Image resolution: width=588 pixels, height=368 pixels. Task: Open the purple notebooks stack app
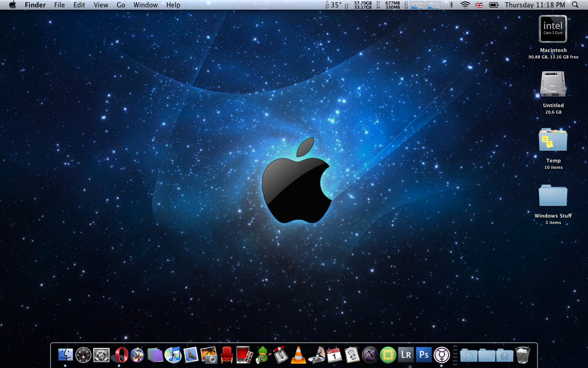[x=155, y=355]
